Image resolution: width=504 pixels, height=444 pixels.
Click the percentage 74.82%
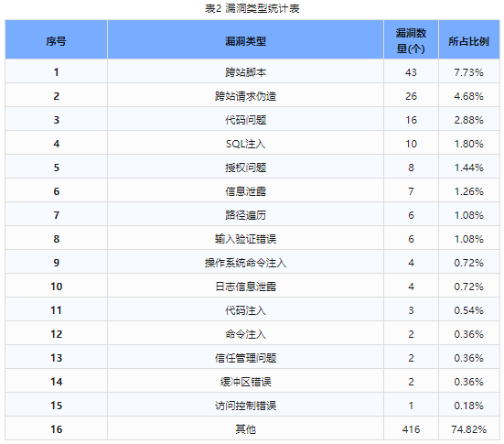(x=468, y=429)
